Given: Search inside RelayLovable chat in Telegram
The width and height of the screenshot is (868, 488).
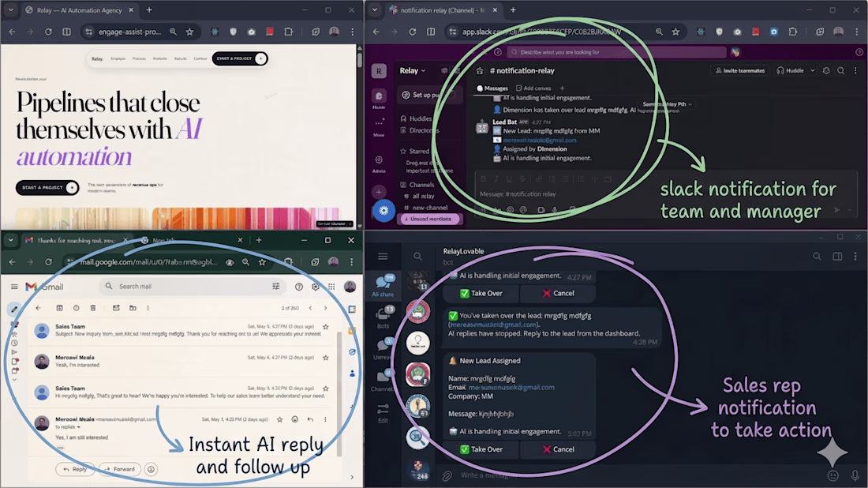Looking at the screenshot, I should [x=817, y=256].
